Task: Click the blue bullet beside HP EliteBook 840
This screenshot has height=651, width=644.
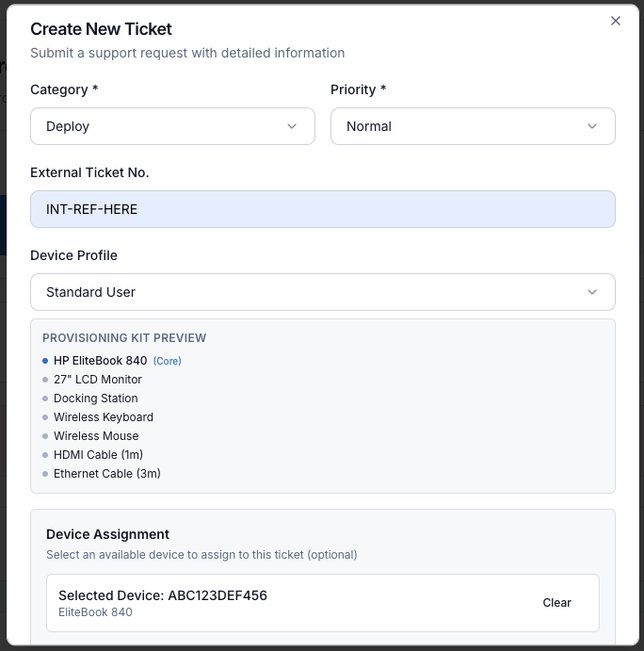Action: (45, 361)
